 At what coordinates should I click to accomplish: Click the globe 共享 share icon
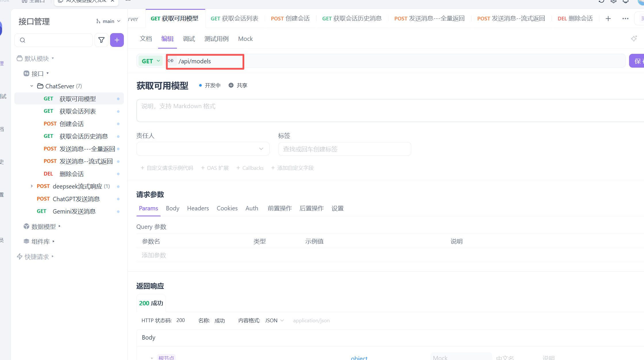[x=231, y=85]
